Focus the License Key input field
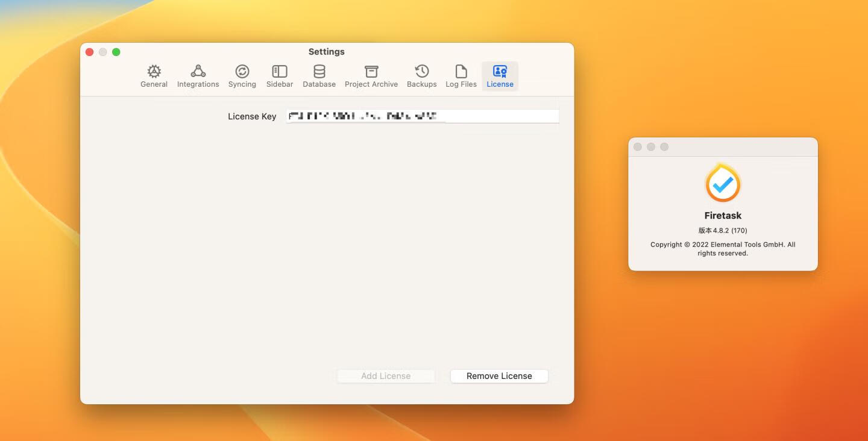This screenshot has width=868, height=441. 423,116
